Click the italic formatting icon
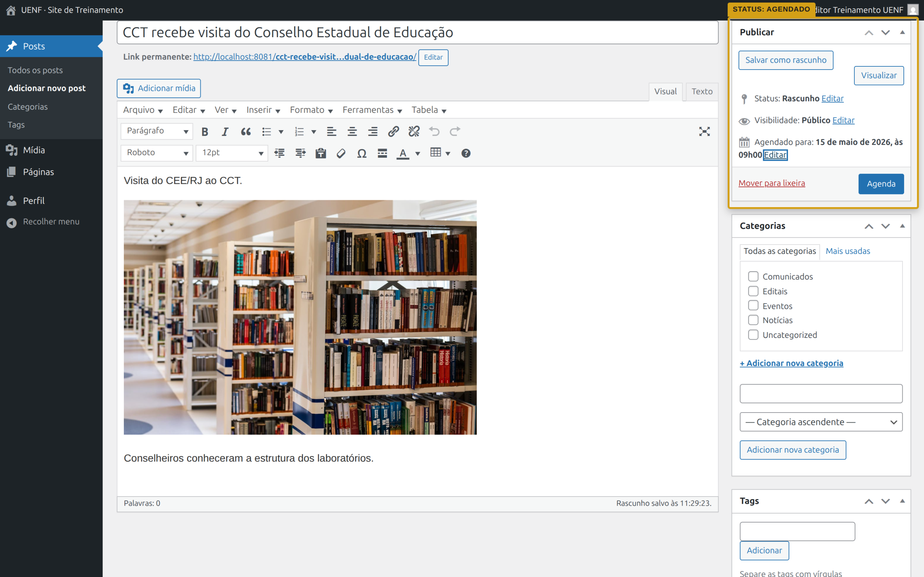The height and width of the screenshot is (577, 924). click(x=225, y=132)
